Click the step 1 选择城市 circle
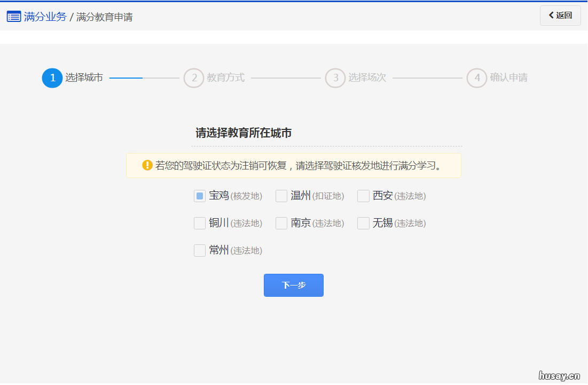Screen dimensions: 588x385 coord(52,78)
